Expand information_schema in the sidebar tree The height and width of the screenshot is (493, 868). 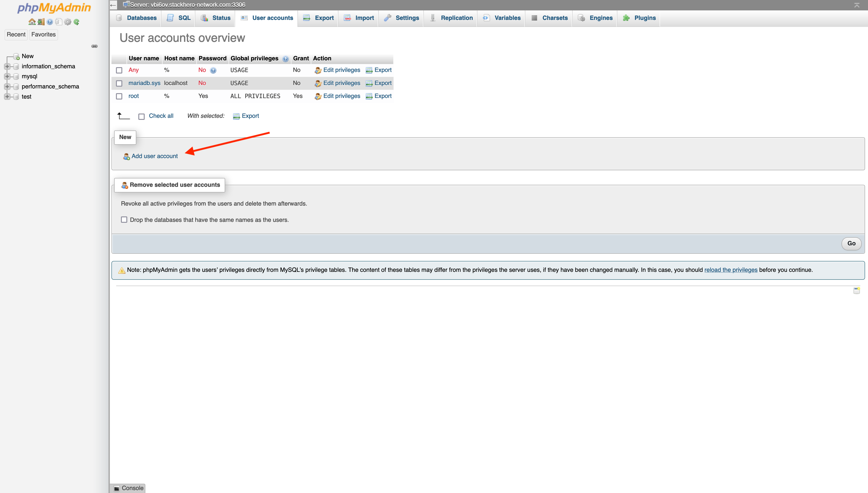pyautogui.click(x=7, y=66)
